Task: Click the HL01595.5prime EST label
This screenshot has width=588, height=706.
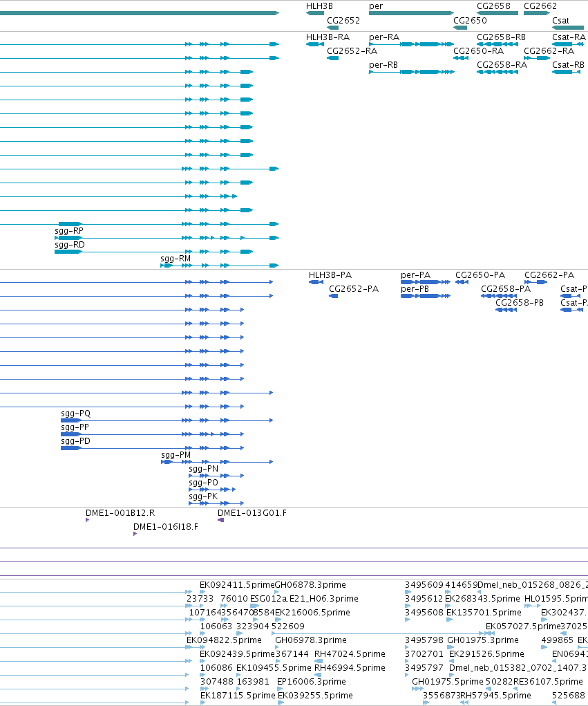Action: [x=556, y=600]
